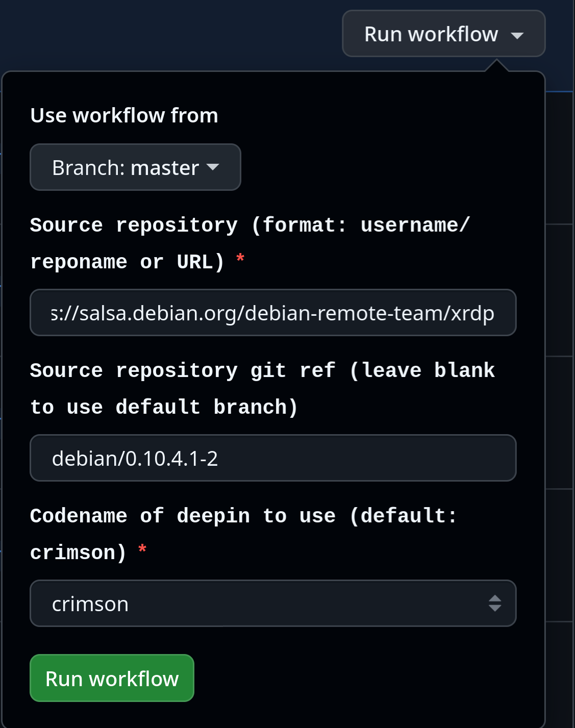The width and height of the screenshot is (575, 728).
Task: Click the 'Codename of deepin to use' label
Action: pos(243,534)
